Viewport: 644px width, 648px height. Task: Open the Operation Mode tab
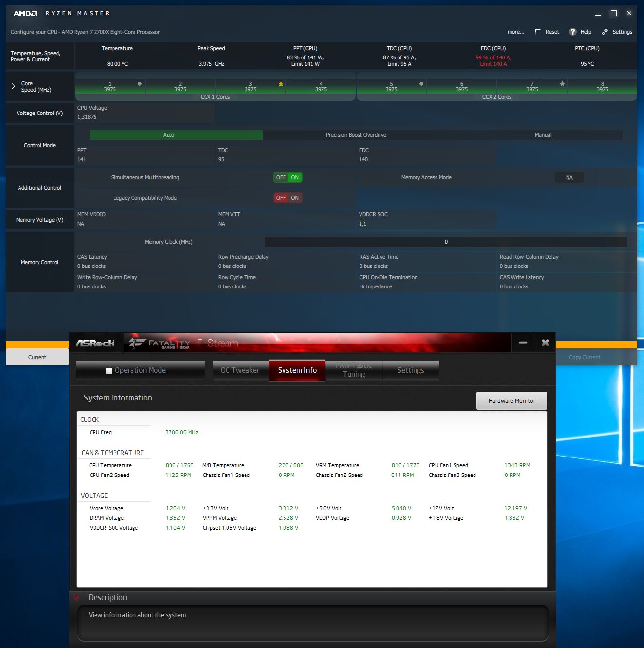click(140, 370)
